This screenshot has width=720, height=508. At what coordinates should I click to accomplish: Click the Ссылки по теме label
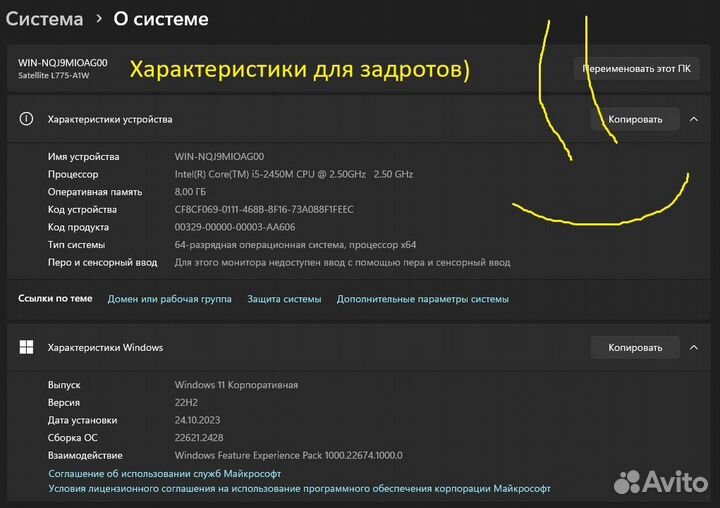click(x=55, y=299)
